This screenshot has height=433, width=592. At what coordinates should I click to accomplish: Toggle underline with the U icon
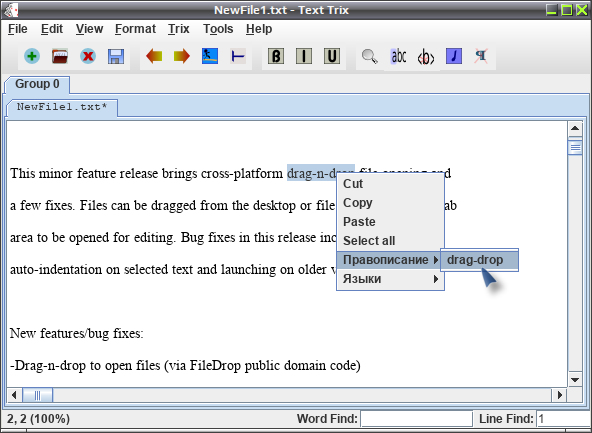click(332, 56)
